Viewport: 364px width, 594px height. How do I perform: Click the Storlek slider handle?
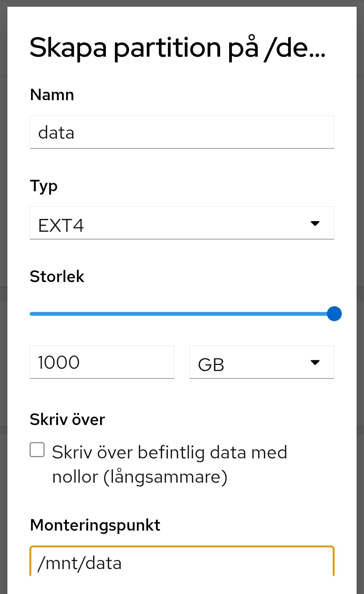point(334,314)
